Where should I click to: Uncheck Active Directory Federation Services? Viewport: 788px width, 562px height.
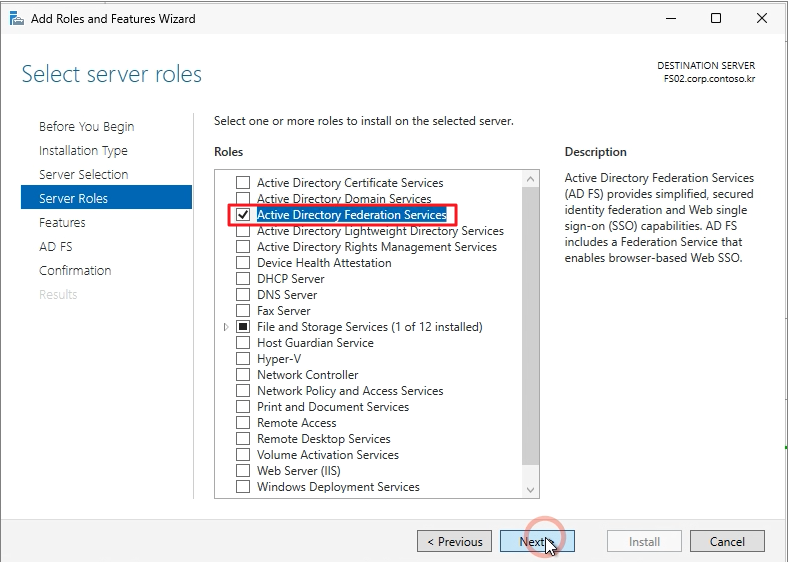[x=243, y=215]
